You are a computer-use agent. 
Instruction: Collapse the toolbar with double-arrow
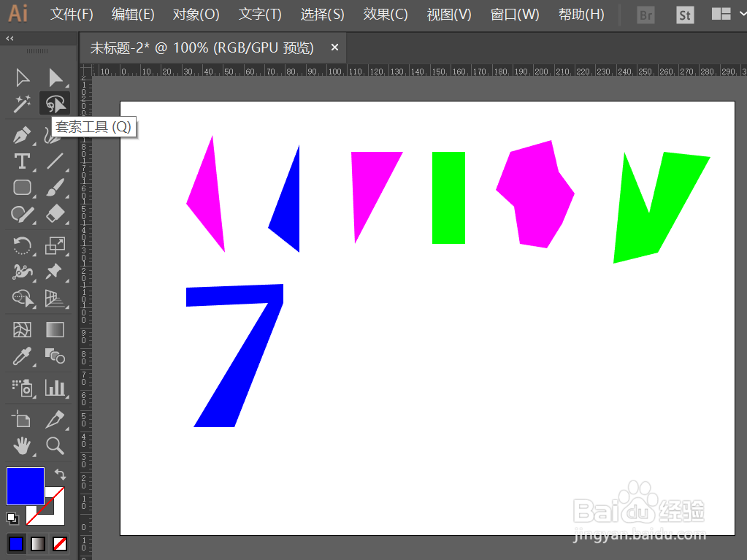[x=9, y=38]
